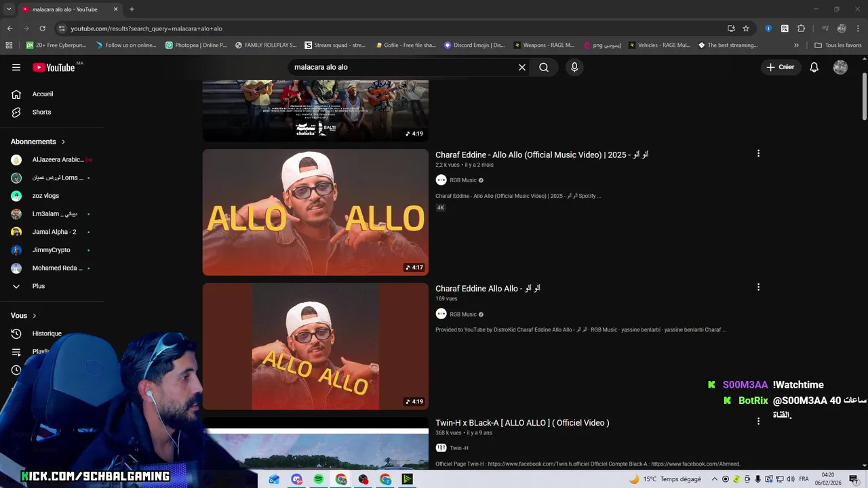This screenshot has height=488, width=868.
Task: Open RGB Music channel name under 169 vues video
Action: pos(463,314)
